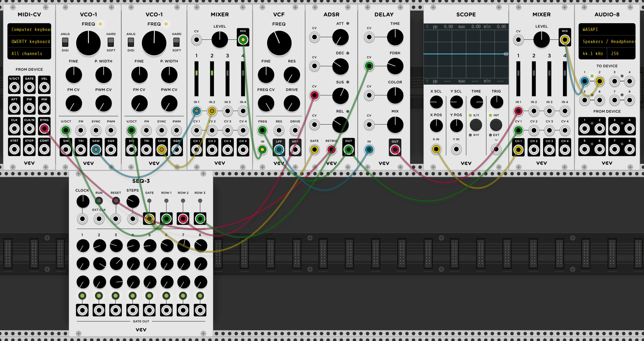Open the WASAPI driver selector on AUDIO-8
The width and height of the screenshot is (644, 341).
tap(606, 29)
